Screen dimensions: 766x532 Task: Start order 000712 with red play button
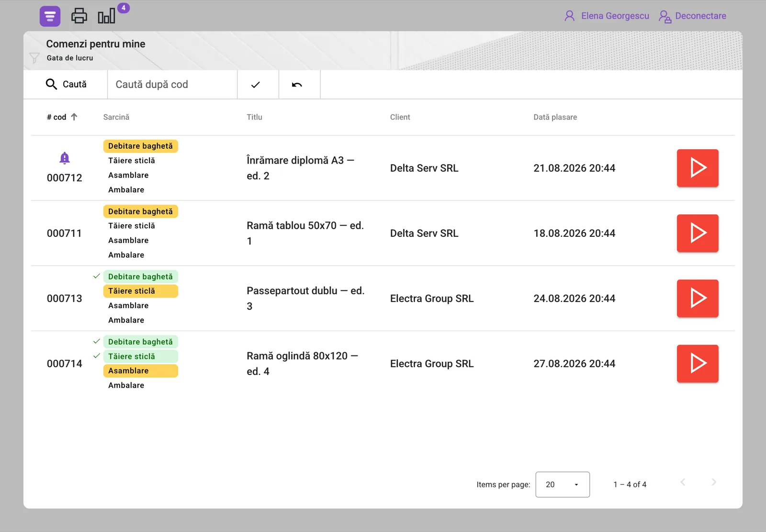coord(698,168)
